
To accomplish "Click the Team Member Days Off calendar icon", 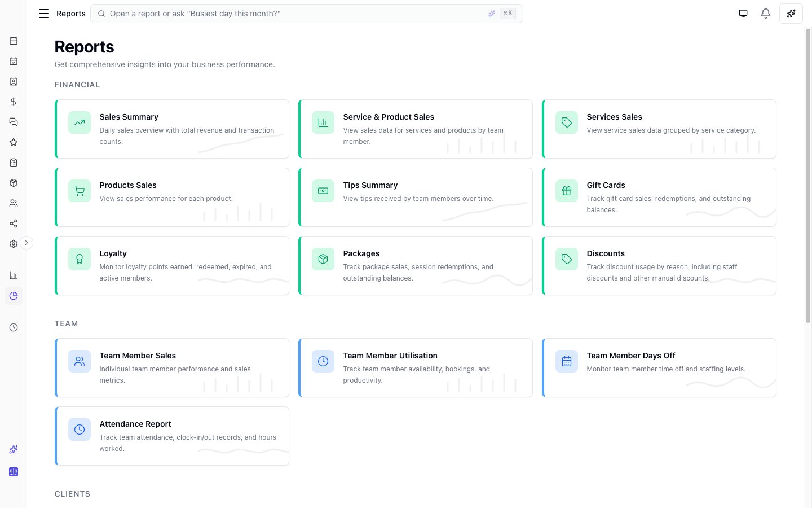I will tap(567, 361).
